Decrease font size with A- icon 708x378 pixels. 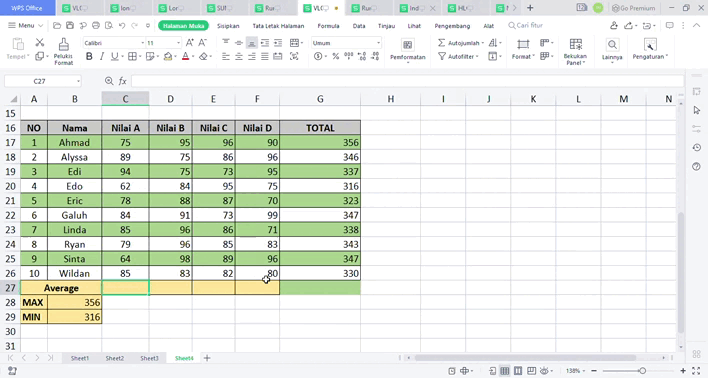pos(203,43)
